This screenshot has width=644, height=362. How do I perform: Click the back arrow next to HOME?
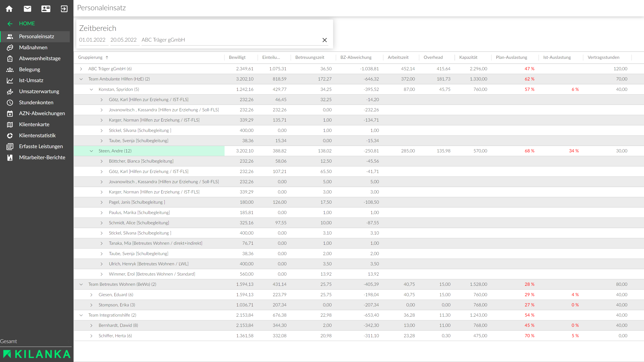click(x=10, y=24)
